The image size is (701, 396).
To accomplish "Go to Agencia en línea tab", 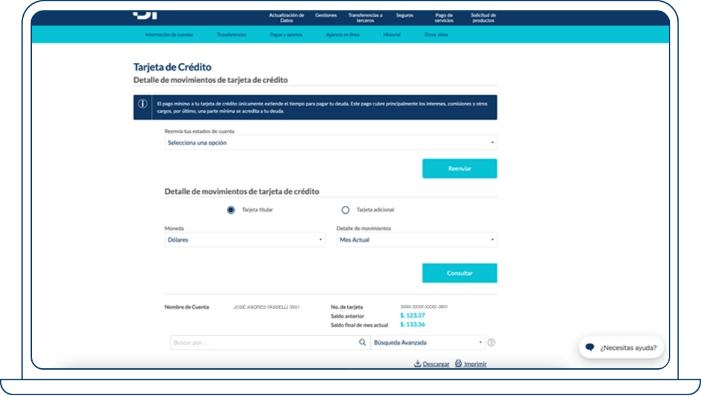I will click(342, 34).
